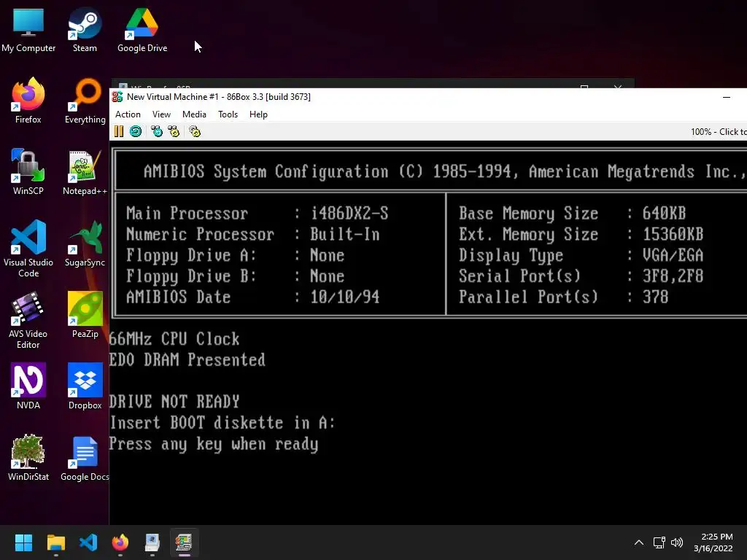Open the clock and date flyout
Screen dimensions: 747x560
(713, 542)
